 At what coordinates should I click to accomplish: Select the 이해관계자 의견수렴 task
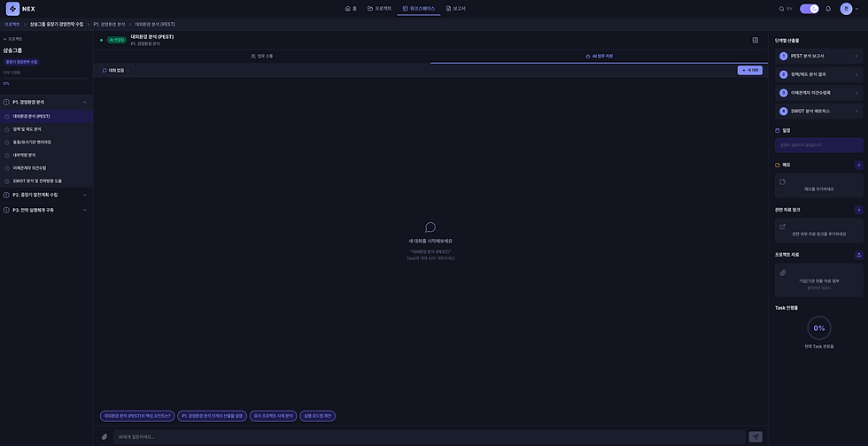click(x=46, y=167)
